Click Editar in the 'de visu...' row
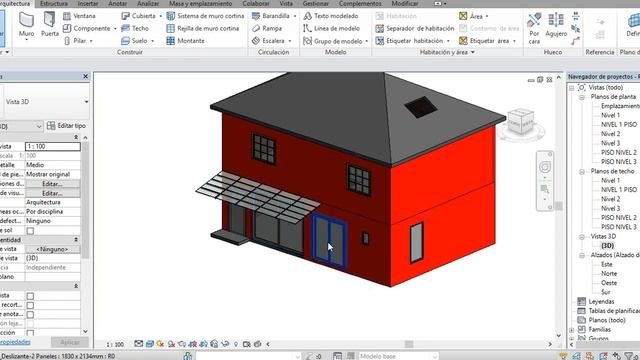 pyautogui.click(x=52, y=193)
